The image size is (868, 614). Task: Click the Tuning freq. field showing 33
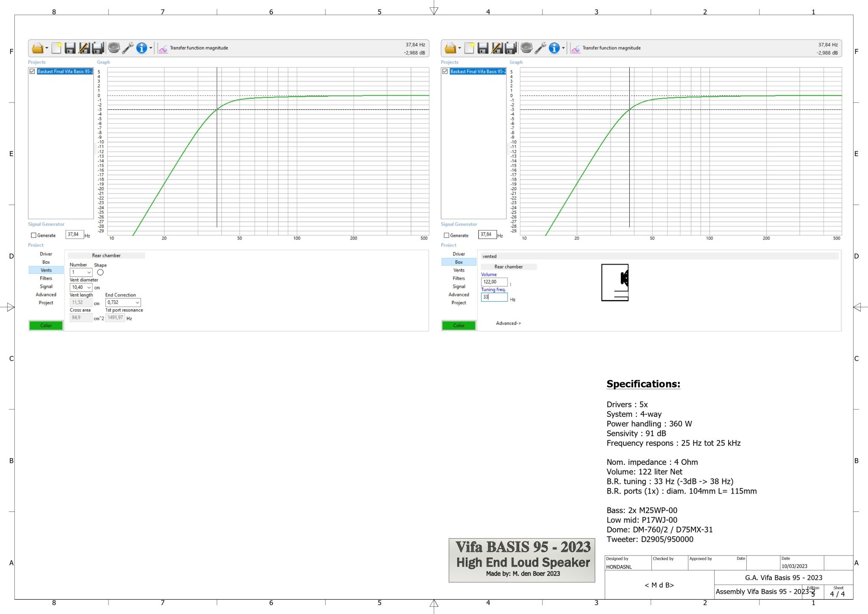(494, 297)
